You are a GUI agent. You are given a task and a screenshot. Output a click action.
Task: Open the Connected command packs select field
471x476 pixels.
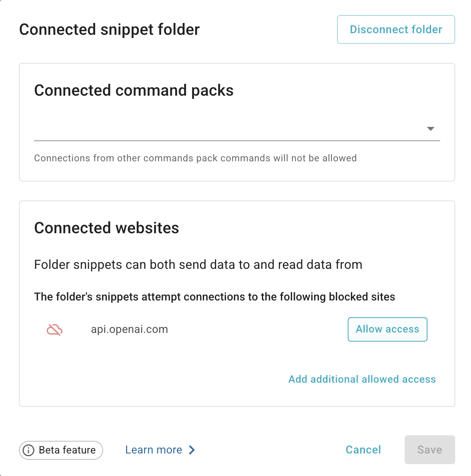[x=237, y=129]
